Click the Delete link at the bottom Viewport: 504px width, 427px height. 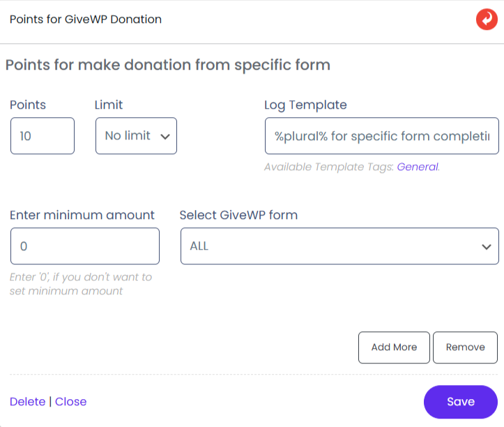point(27,401)
